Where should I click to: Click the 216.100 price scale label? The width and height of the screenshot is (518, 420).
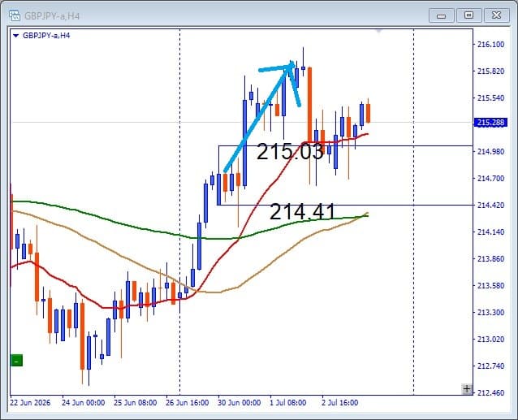(491, 45)
